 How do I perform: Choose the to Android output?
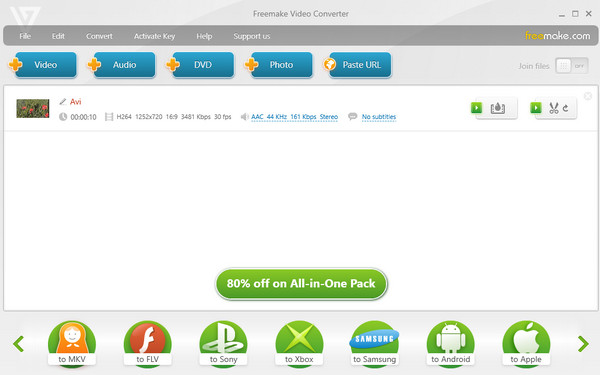point(450,344)
